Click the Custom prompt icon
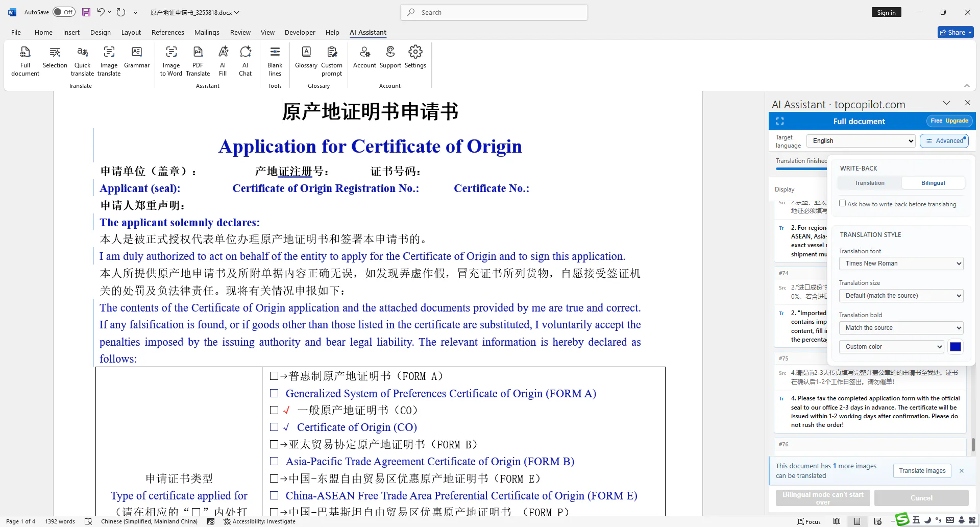This screenshot has width=980, height=527. [332, 61]
